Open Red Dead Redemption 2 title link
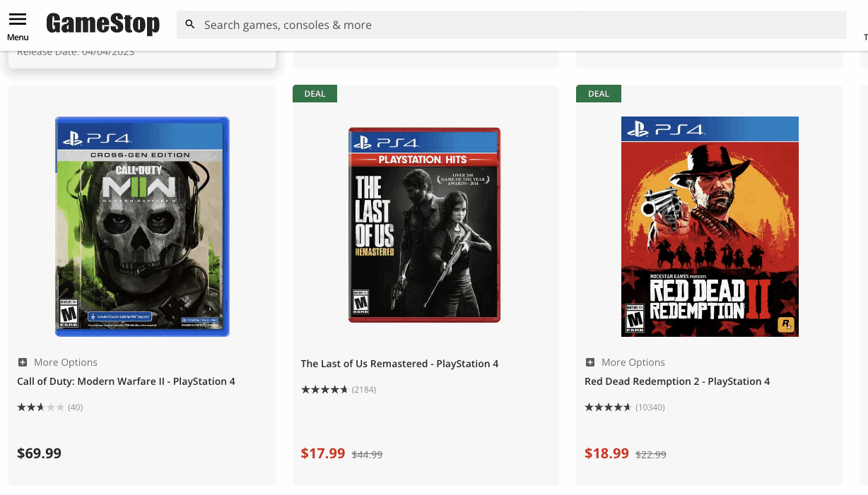Screen dimensions: 868x495 (x=677, y=381)
